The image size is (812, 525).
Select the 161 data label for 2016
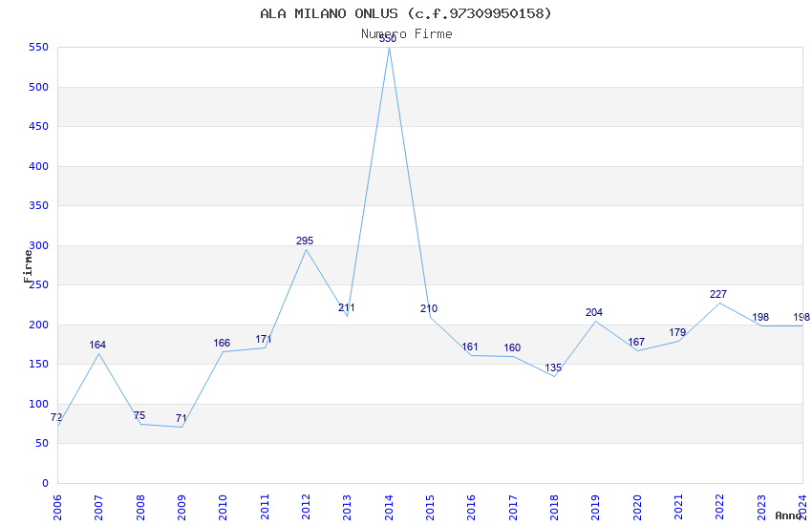(470, 346)
